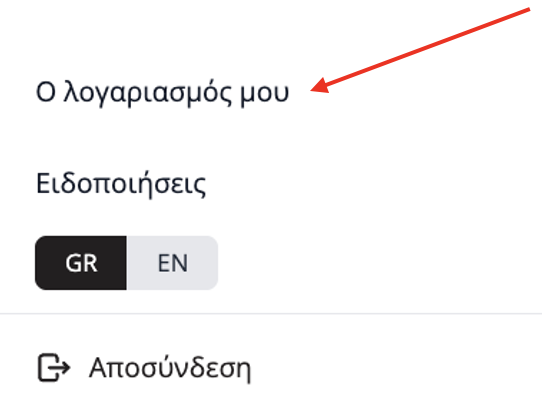Image resolution: width=542 pixels, height=414 pixels.
Task: Enable the English language segment
Action: click(172, 263)
